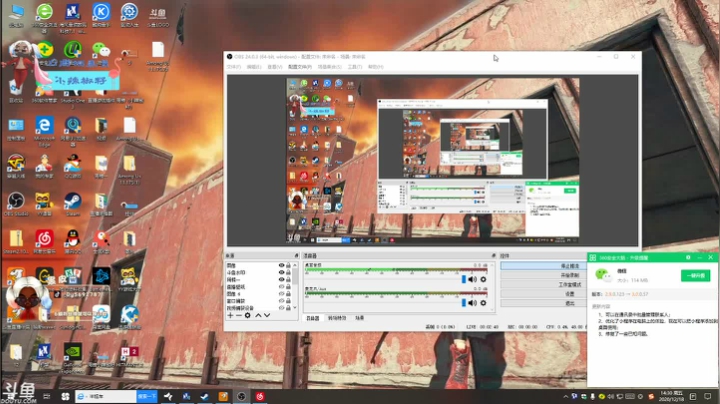
Task: Mute the 桌面音频 channel speaker icon
Action: [x=472, y=279]
